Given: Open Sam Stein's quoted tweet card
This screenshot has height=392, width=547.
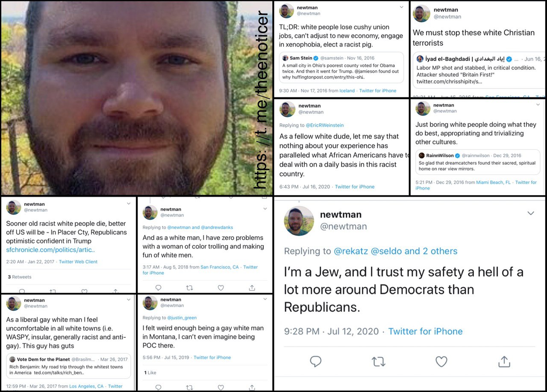Looking at the screenshot, I should click(341, 67).
